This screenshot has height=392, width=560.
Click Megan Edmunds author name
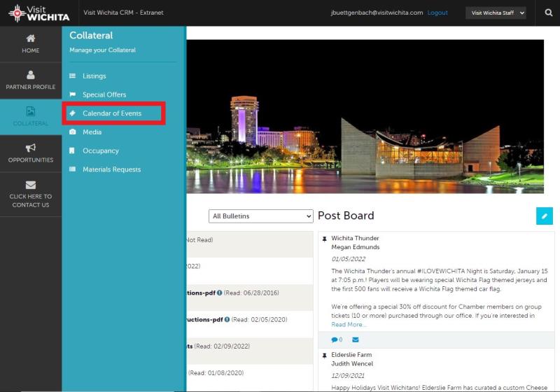pos(356,247)
